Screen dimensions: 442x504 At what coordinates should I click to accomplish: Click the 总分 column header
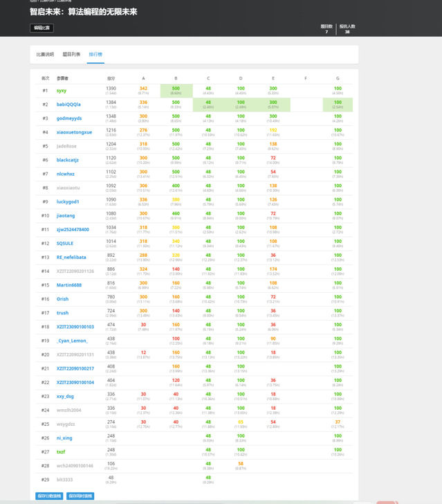tap(111, 78)
